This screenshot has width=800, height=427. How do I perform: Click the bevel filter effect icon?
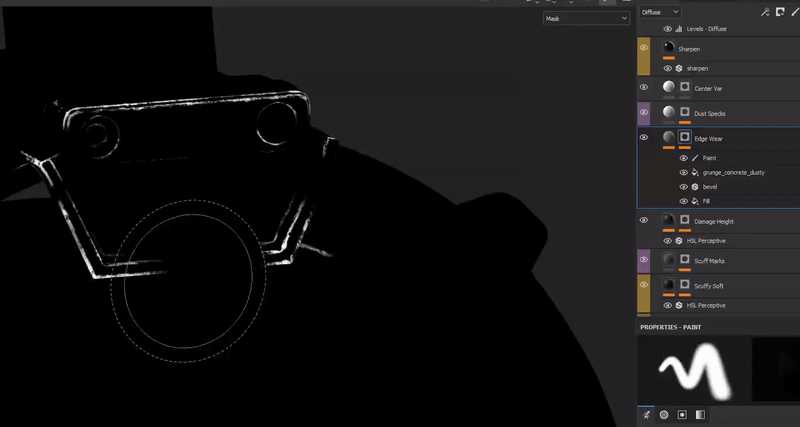[694, 187]
